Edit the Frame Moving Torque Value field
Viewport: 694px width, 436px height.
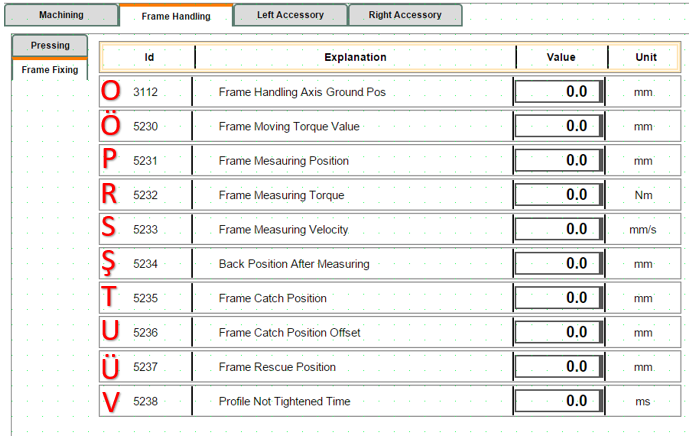pyautogui.click(x=559, y=126)
